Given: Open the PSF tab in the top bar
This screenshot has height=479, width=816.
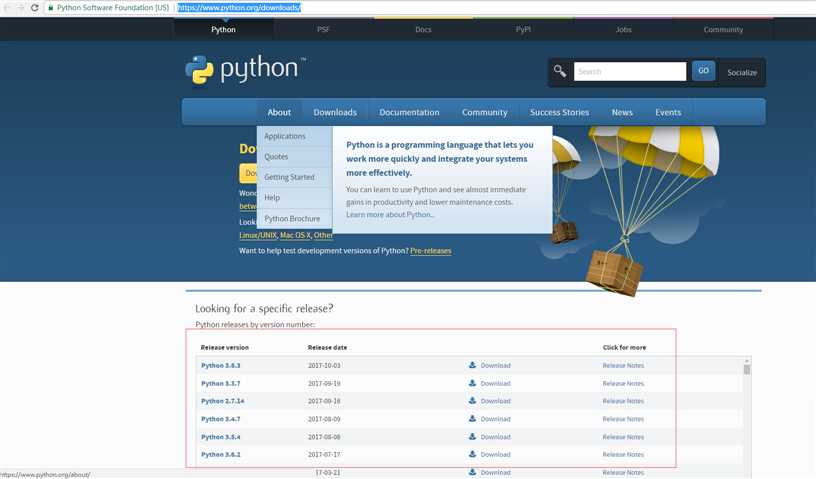Looking at the screenshot, I should [323, 30].
